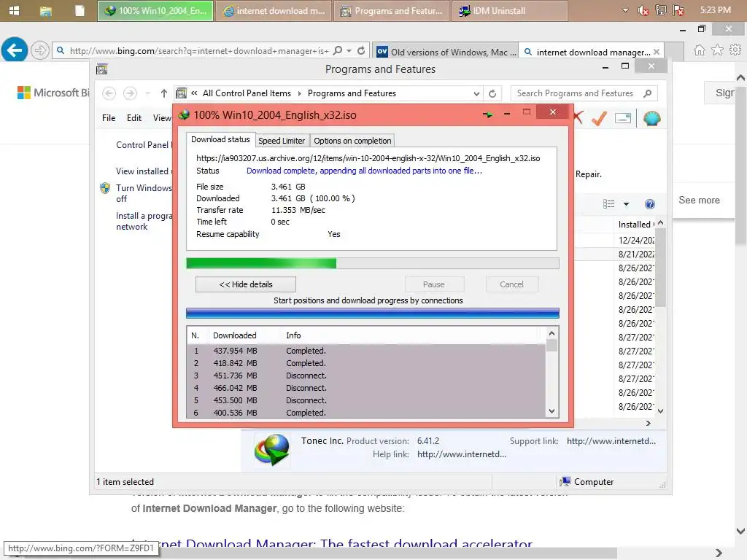
Task: Switch to the internet download manager taskbar window
Action: pyautogui.click(x=274, y=10)
